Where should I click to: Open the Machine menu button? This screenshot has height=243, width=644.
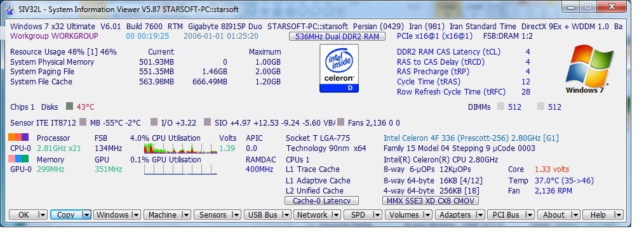(163, 214)
